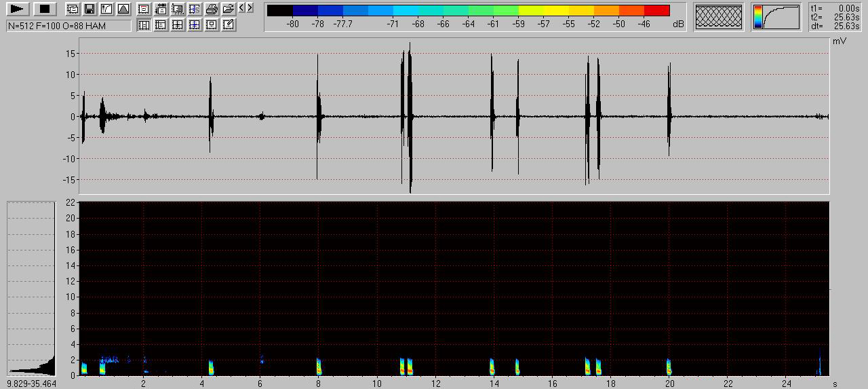Click the printer icon
The width and height of the screenshot is (868, 389).
(212, 9)
